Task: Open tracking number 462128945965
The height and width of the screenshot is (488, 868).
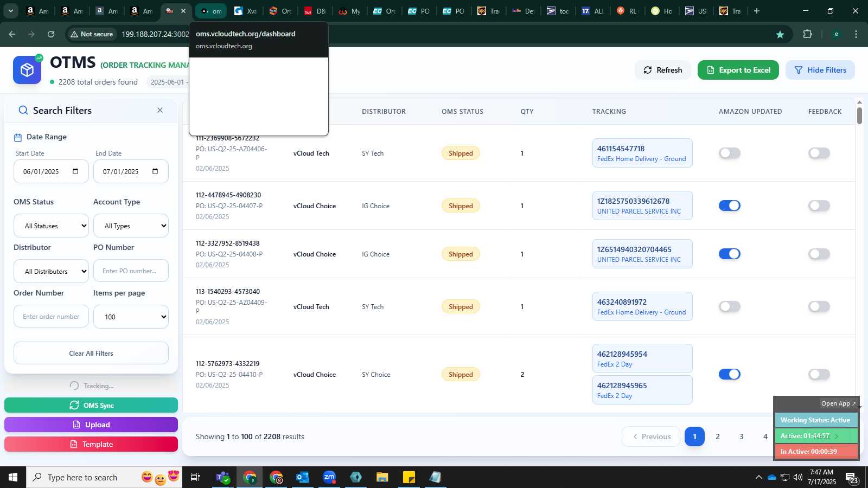Action: pos(622,386)
